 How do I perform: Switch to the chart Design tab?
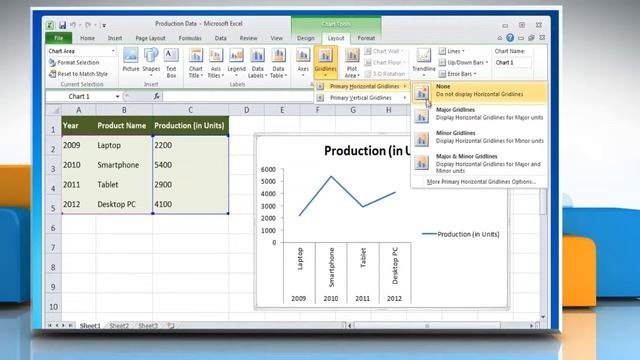tap(305, 38)
